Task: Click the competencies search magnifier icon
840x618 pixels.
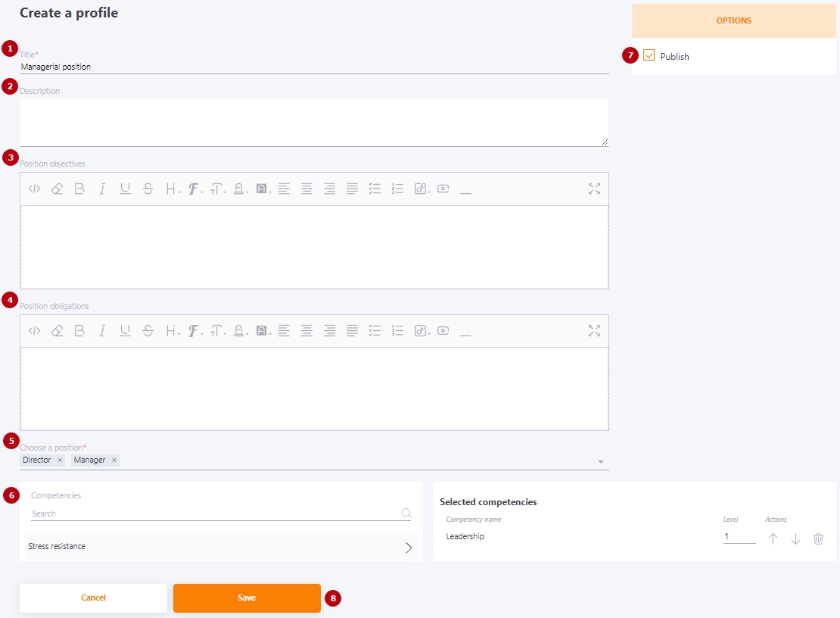Action: click(406, 513)
